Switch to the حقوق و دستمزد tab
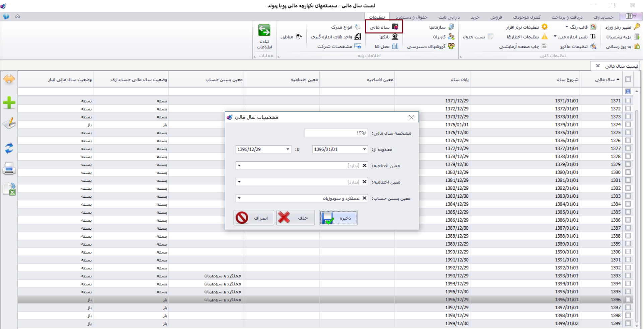 [411, 17]
